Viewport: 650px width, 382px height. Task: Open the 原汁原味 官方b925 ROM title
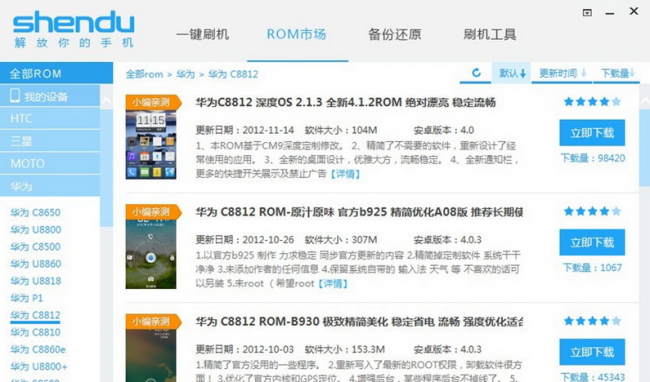pos(359,212)
